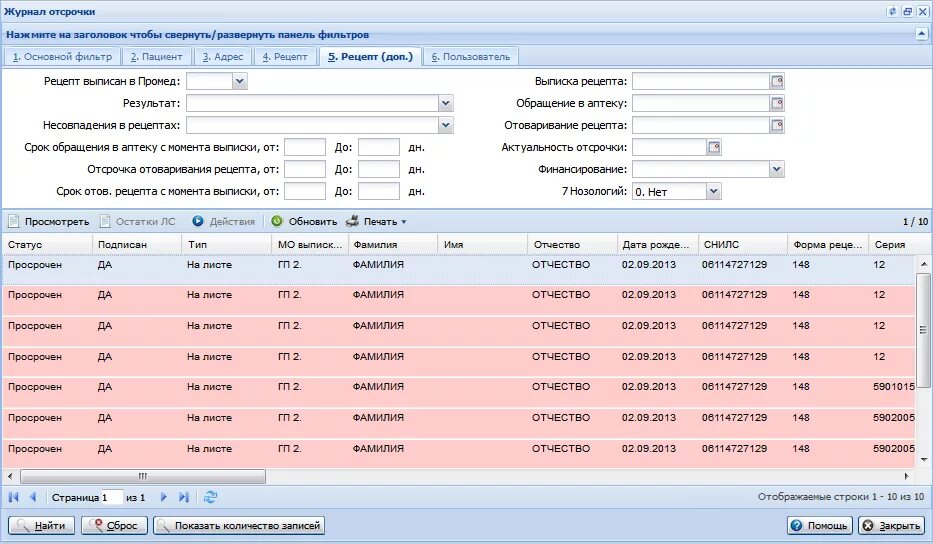This screenshot has width=933, height=544.
Task: Click Обновить to refresh the table
Action: 305,221
